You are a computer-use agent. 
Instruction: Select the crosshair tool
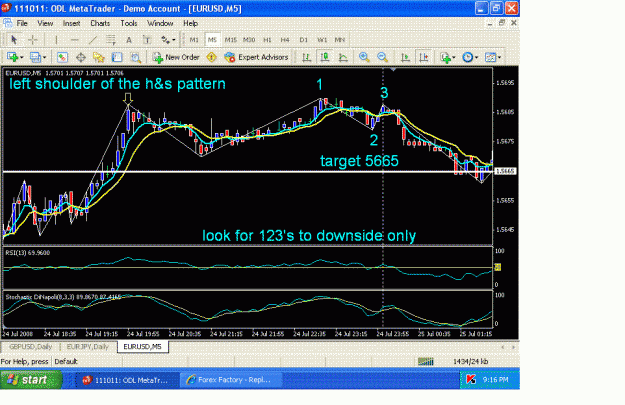(x=33, y=39)
